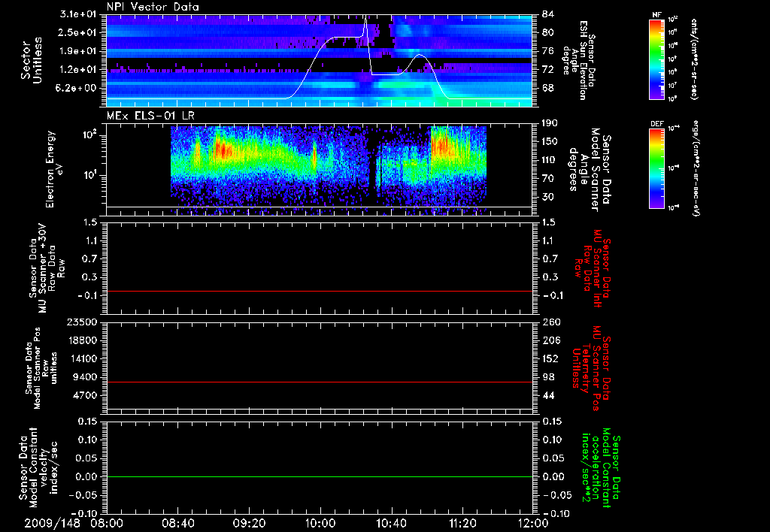Select the '2009/148' date label
Viewport: 770px width, 532px height.
click(52, 523)
